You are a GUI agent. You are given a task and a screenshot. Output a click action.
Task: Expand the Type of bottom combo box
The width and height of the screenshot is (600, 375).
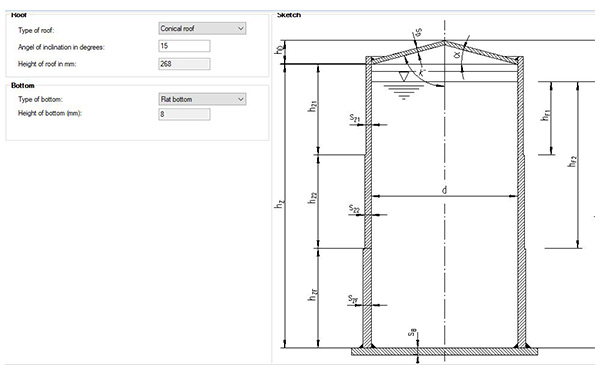tap(202, 99)
